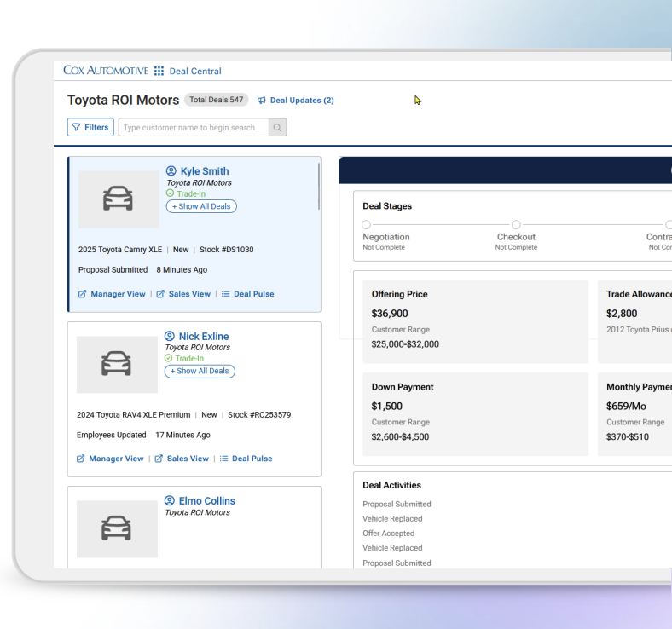Open Manager View link for Nick Exline
Image resolution: width=672 pixels, height=629 pixels.
pyautogui.click(x=116, y=459)
